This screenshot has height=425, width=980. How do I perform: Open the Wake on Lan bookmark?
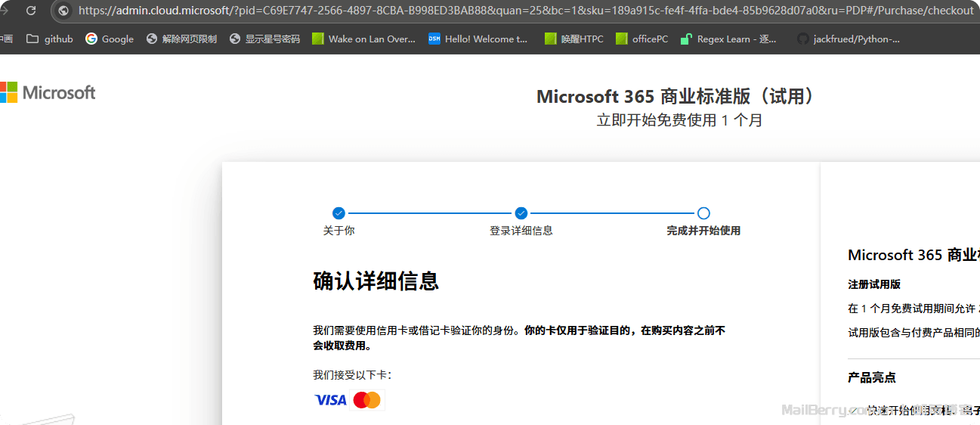tap(363, 39)
